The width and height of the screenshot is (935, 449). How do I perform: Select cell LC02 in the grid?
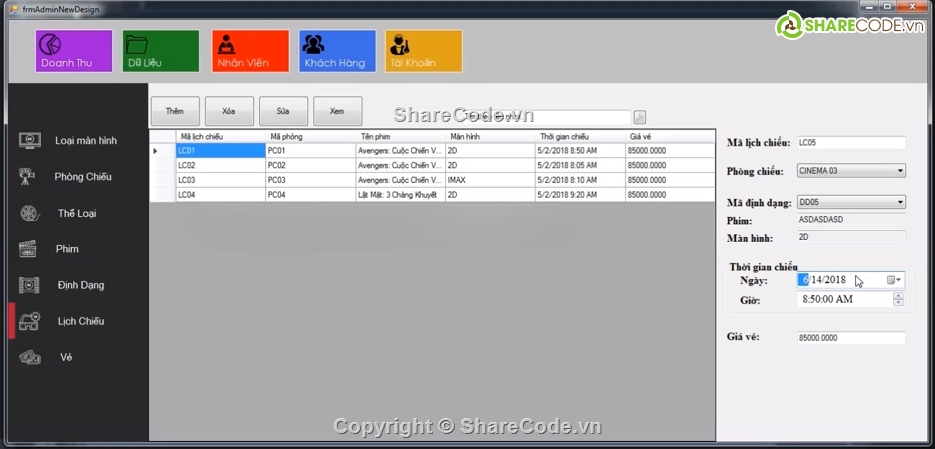[221, 165]
